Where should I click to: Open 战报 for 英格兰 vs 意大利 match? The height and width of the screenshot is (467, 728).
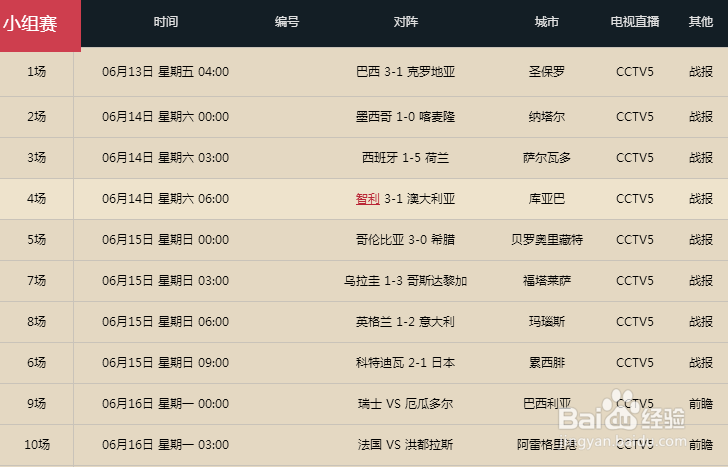701,322
